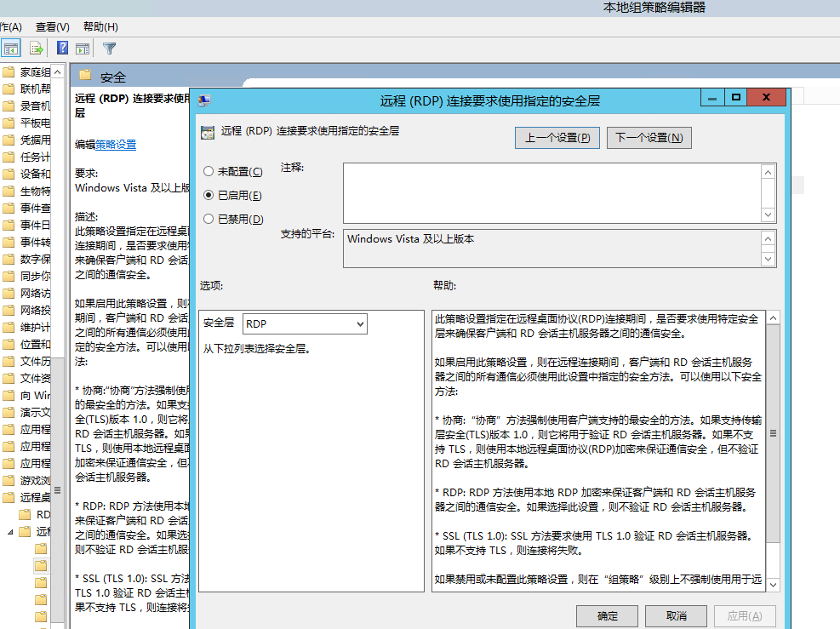
Task: Choose the 已禁用(D) radio option
Action: [209, 219]
